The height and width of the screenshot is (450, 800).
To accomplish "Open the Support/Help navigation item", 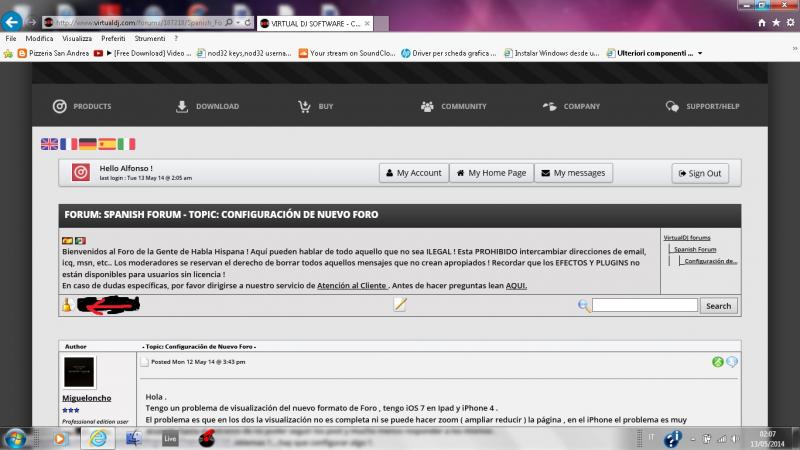I will (x=702, y=106).
